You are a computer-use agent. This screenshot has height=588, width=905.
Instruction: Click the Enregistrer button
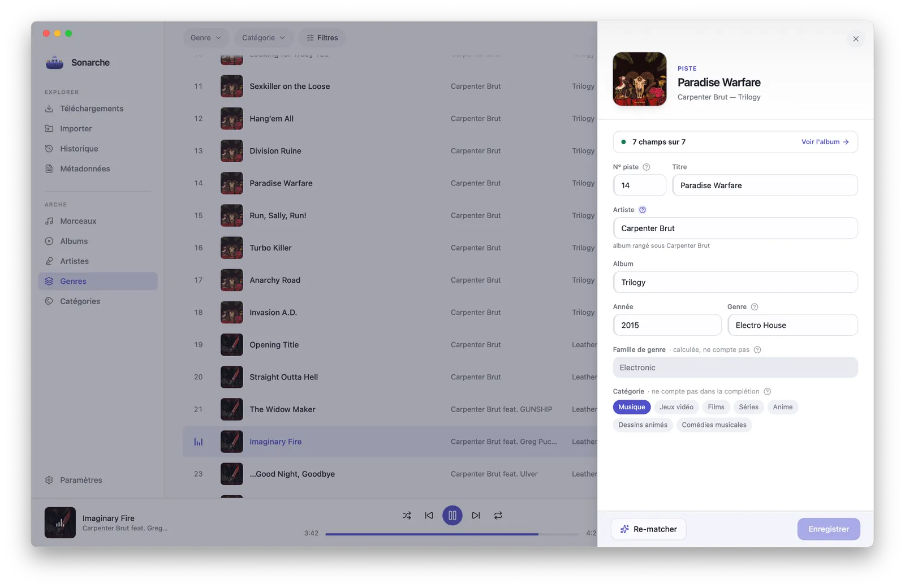coord(829,530)
